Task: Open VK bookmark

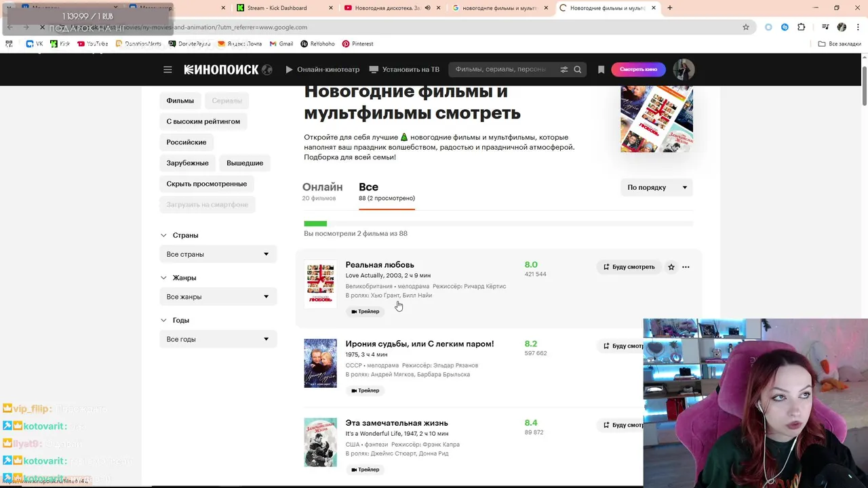Action: (x=35, y=43)
